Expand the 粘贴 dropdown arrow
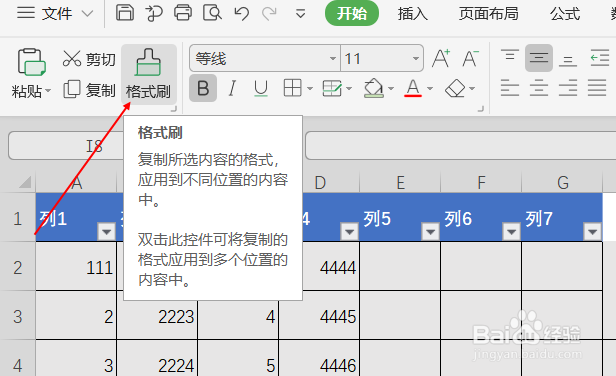 (x=48, y=91)
